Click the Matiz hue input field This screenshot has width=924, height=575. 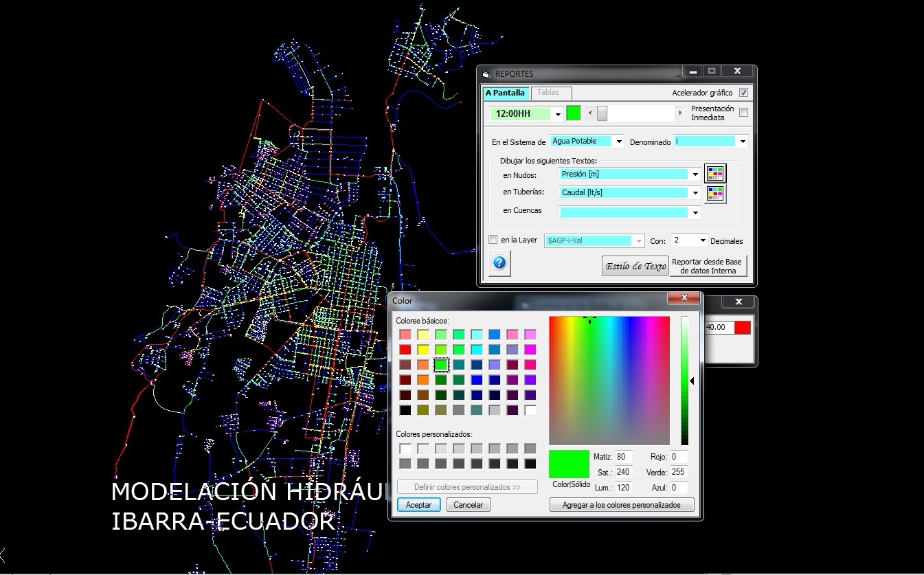(624, 457)
